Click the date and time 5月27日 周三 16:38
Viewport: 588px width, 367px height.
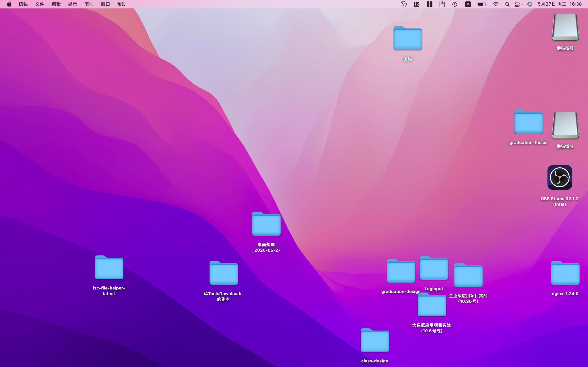tap(560, 4)
